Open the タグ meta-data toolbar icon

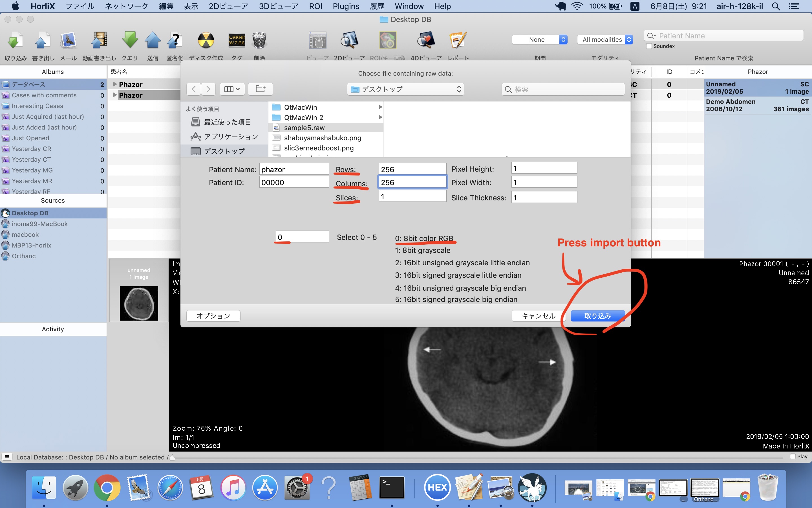click(237, 41)
